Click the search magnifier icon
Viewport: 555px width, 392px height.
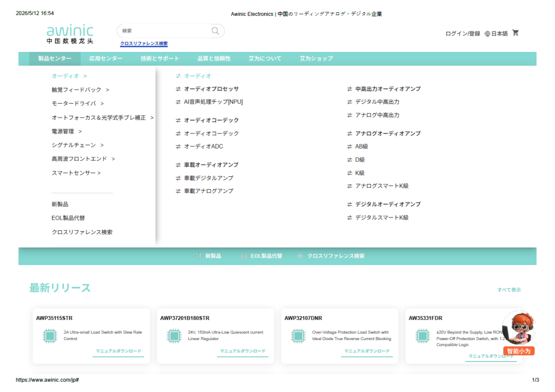pos(215,31)
